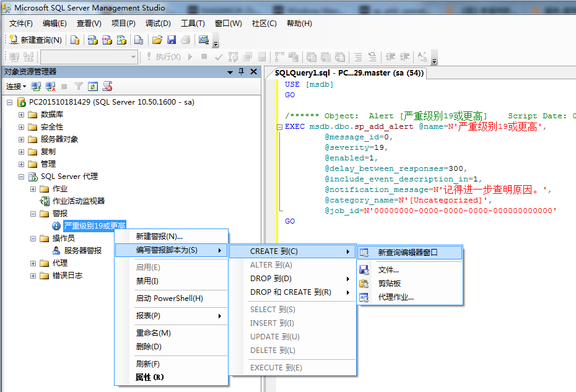Click the New Query (新建查询) toolbar button
Viewport: 576px width, 392px height.
(36, 40)
